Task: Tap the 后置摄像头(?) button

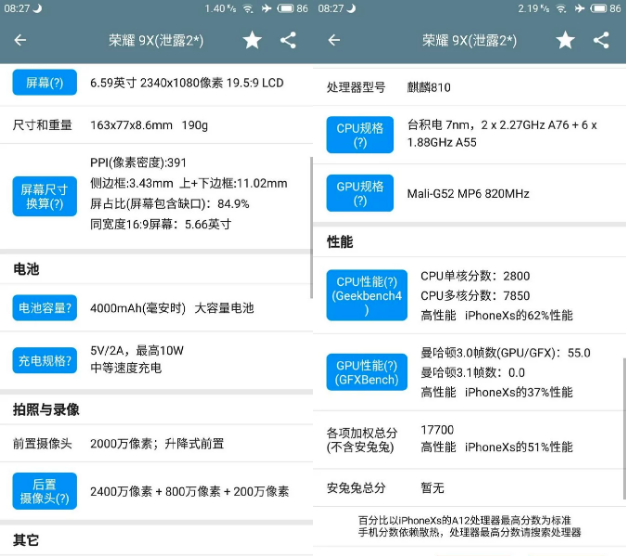Action: 44,491
